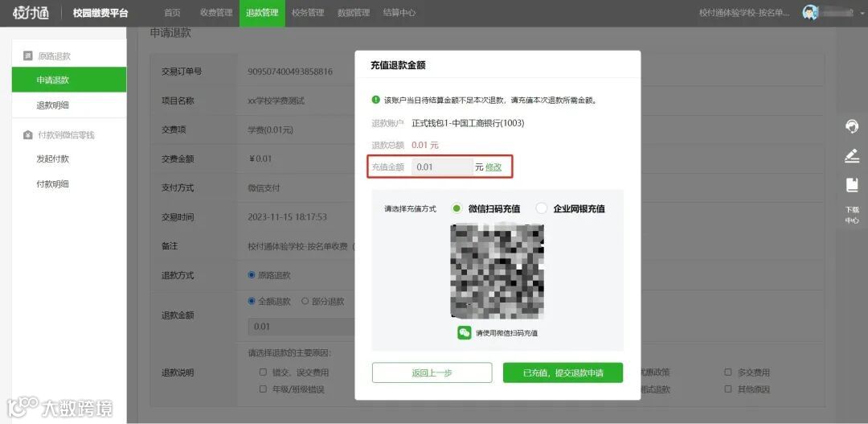The image size is (868, 424).
Task: Click the 2023-11-15 18:17:53 transaction time
Action: (287, 216)
